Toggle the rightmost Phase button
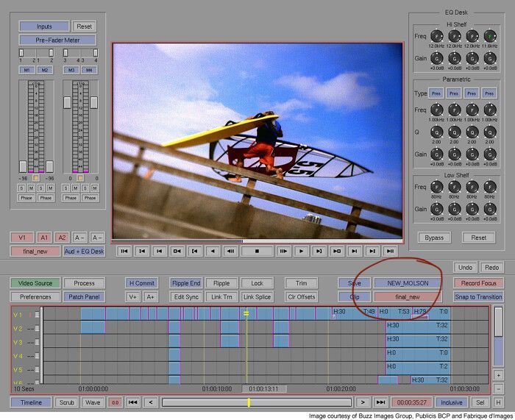This screenshot has width=515, height=420. pos(90,198)
